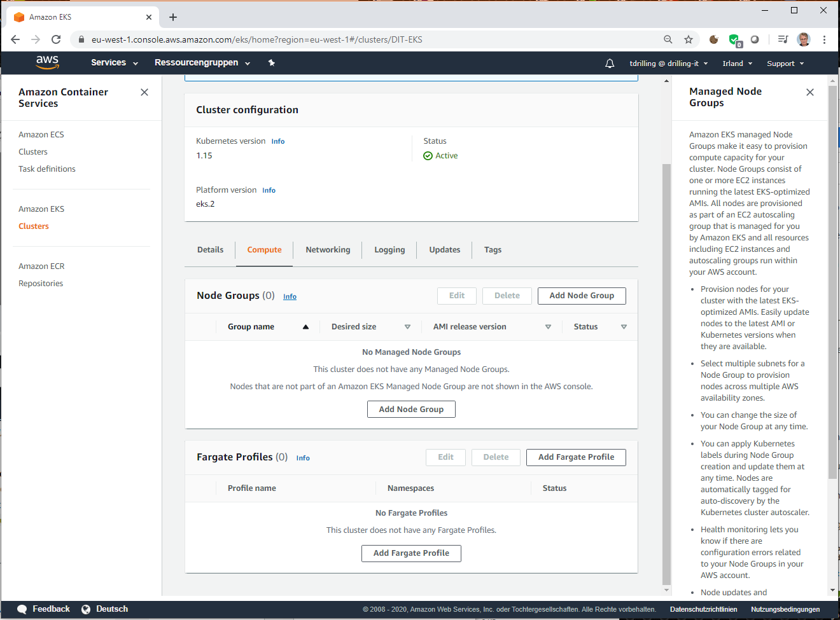
Task: Open Info link next to Platform version
Action: [269, 191]
